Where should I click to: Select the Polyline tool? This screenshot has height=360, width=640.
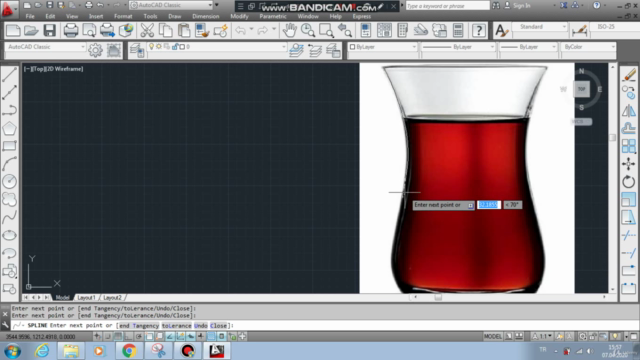point(9,110)
